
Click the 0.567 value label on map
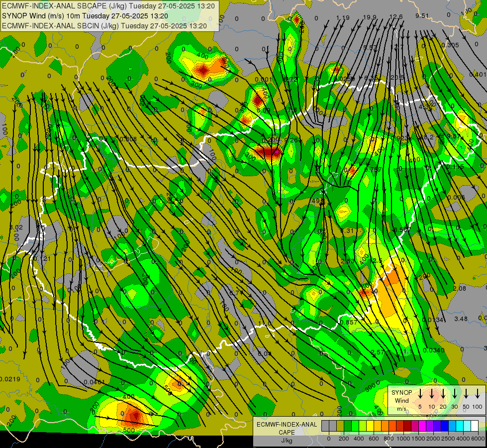402,230
